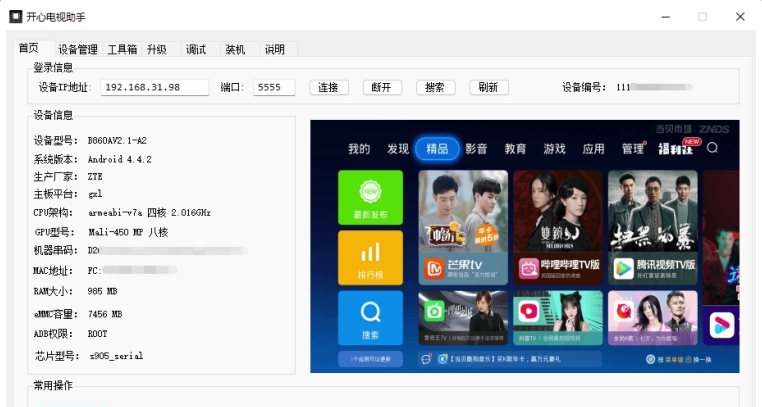This screenshot has width=762, height=407.
Task: Click the 芒果tv app card
Action: coord(463,227)
